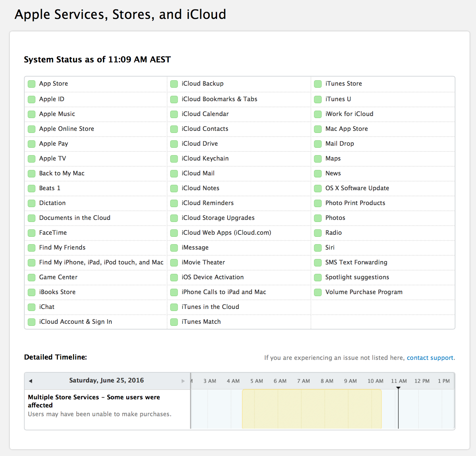This screenshot has height=456, width=476.
Task: Select the iTunes Match status indicator
Action: tap(174, 322)
